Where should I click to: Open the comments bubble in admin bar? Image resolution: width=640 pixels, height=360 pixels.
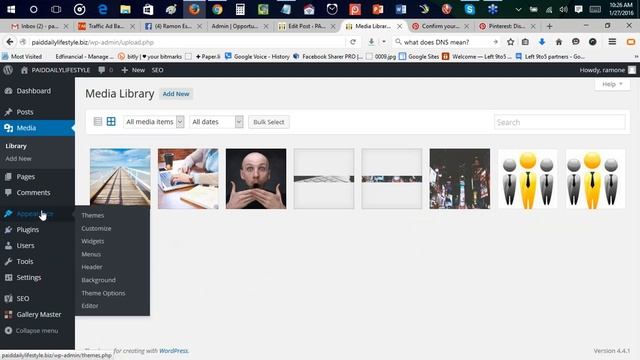(105, 70)
